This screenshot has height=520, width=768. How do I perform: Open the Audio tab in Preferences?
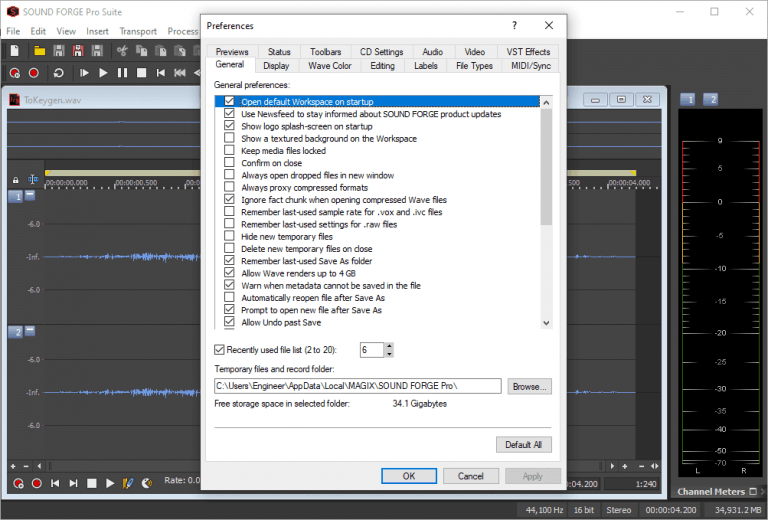point(432,51)
